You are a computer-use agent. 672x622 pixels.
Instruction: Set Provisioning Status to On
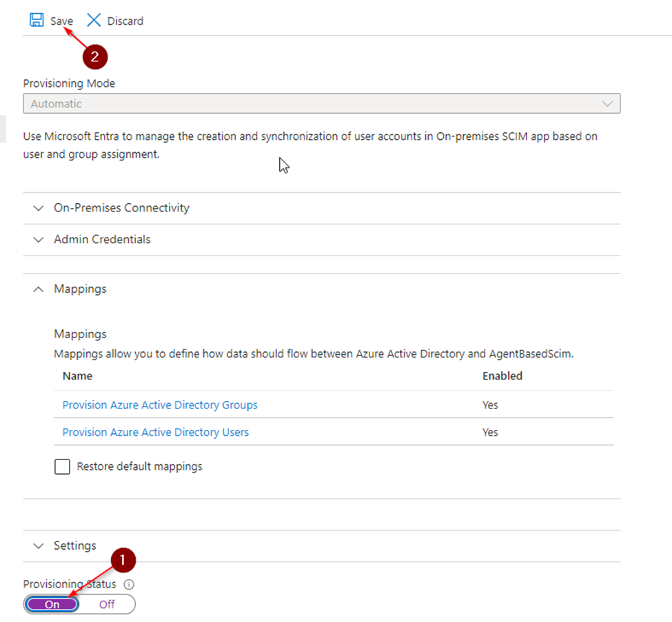pos(52,604)
